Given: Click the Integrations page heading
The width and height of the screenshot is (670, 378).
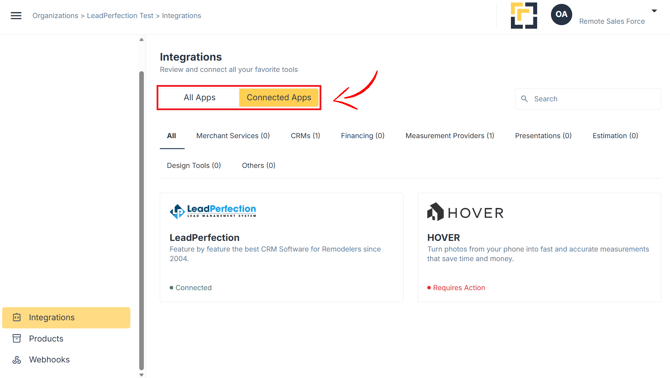Looking at the screenshot, I should (191, 57).
